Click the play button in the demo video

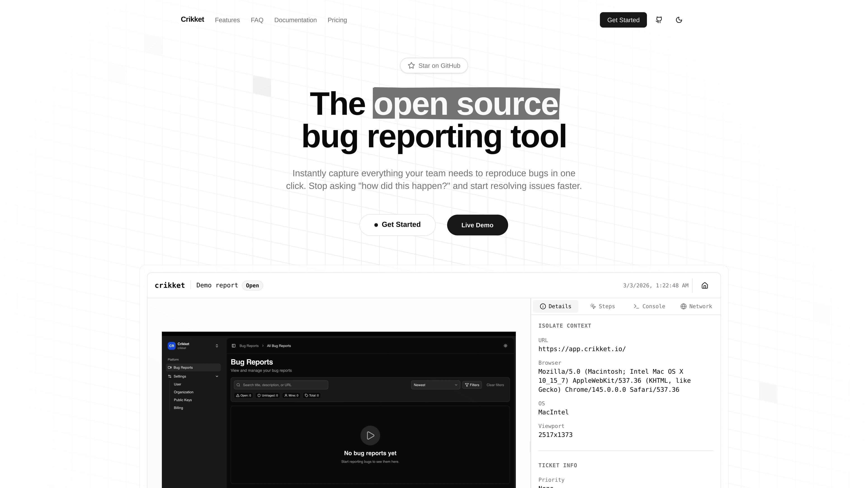tap(370, 435)
